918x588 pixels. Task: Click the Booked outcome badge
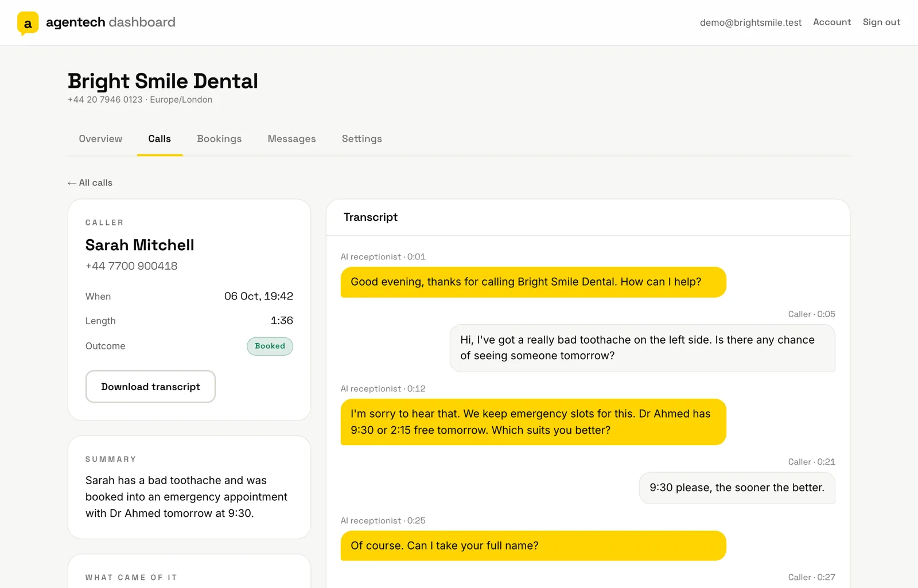pos(270,346)
